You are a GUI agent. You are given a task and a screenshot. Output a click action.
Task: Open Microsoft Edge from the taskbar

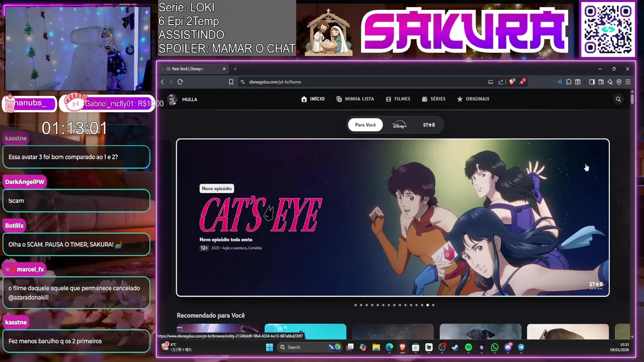click(389, 347)
